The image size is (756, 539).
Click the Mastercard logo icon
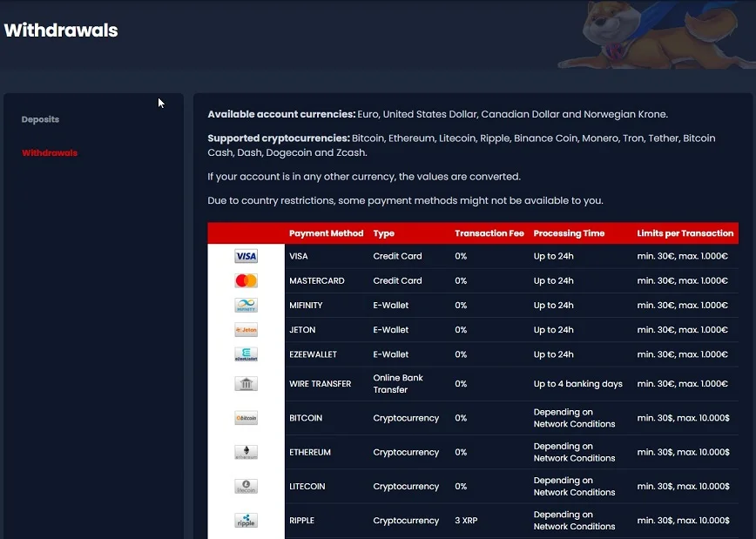tap(246, 280)
